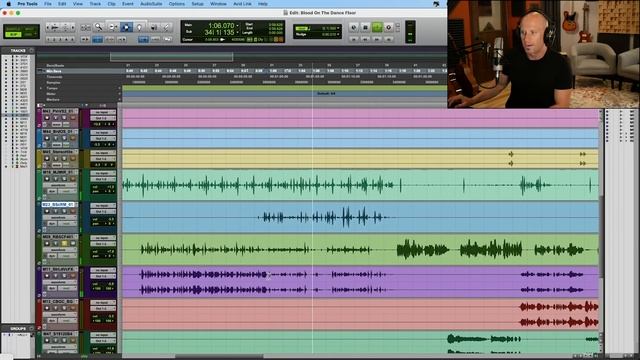Click the add Marker plus button
The height and width of the screenshot is (360, 640).
click(120, 100)
